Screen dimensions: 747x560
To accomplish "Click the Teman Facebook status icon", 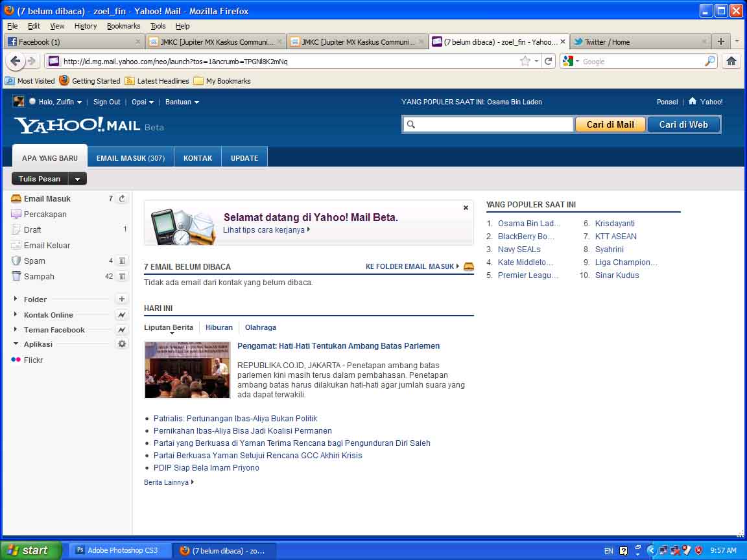I will coord(121,330).
